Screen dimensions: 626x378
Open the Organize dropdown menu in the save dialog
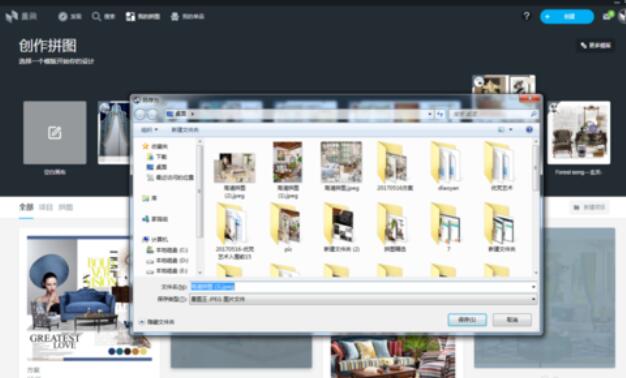coord(149,130)
